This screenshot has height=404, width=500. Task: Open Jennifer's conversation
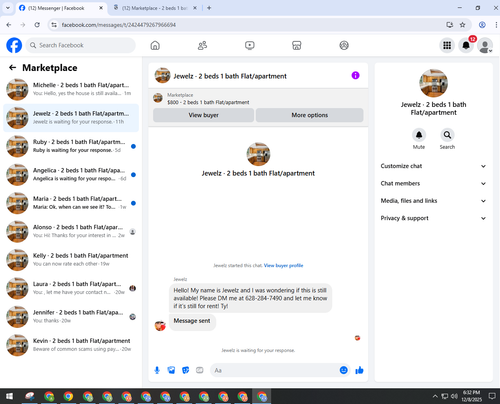[71, 316]
